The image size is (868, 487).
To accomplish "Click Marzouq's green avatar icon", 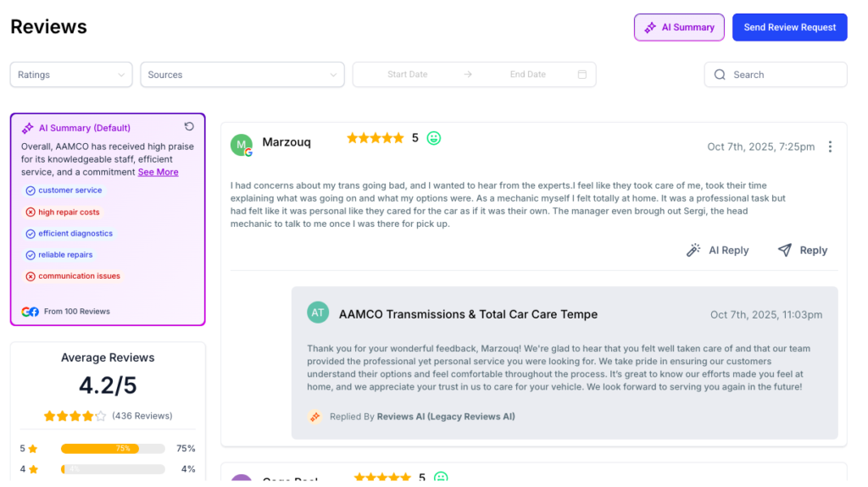I will pyautogui.click(x=242, y=145).
